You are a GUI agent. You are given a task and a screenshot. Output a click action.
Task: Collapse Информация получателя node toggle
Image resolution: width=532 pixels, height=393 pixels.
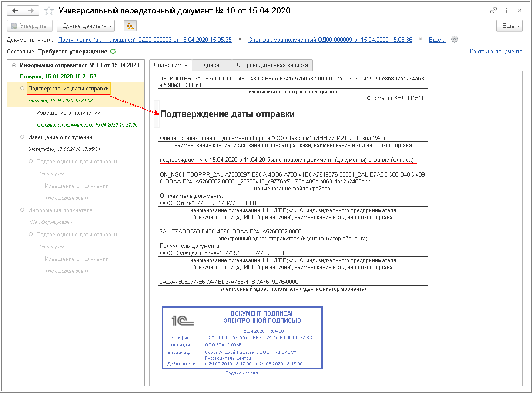tap(23, 210)
